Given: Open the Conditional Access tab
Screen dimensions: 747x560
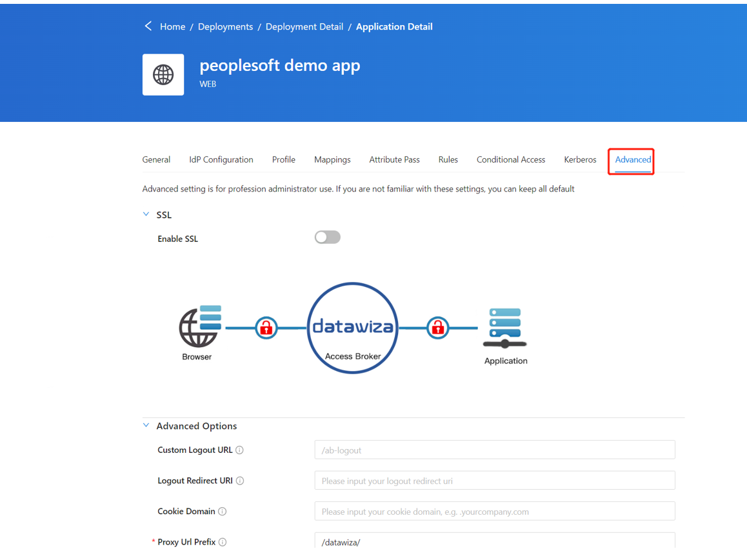Looking at the screenshot, I should 510,159.
